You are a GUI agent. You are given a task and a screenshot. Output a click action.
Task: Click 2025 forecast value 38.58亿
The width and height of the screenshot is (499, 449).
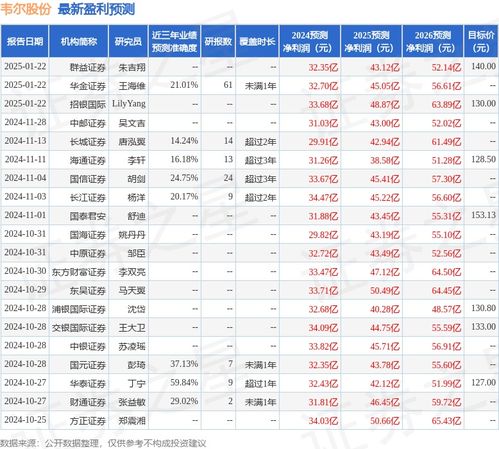pos(385,161)
